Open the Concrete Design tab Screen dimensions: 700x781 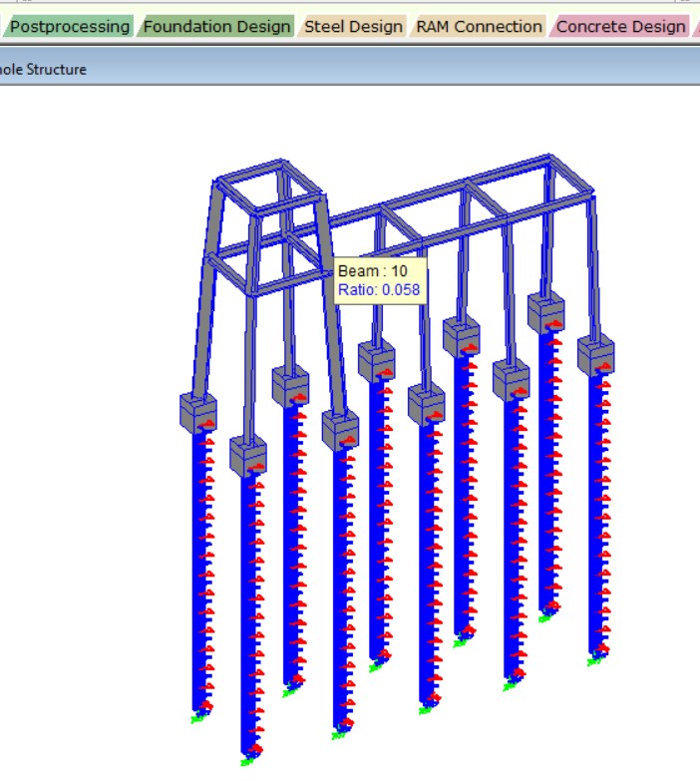[620, 27]
